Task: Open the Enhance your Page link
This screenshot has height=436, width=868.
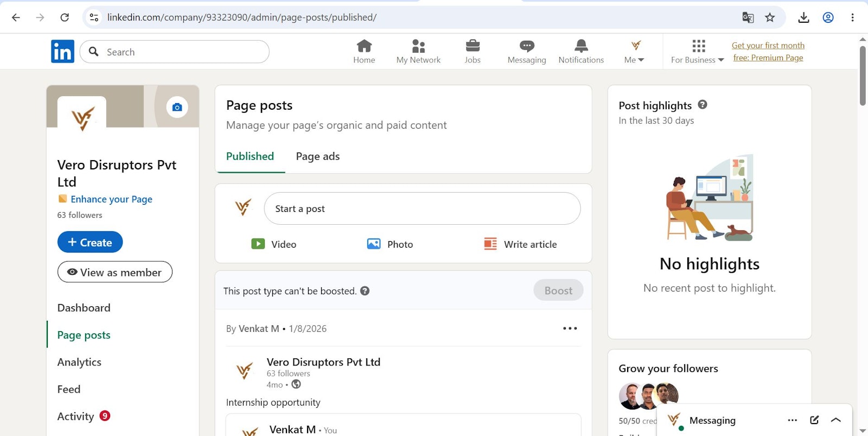Action: (x=111, y=199)
